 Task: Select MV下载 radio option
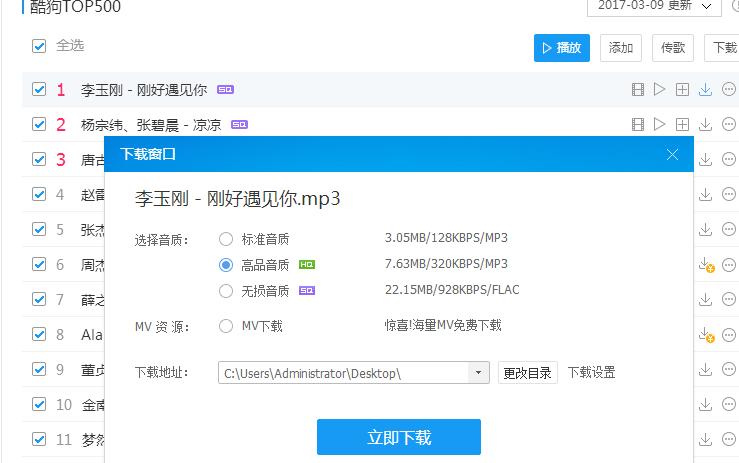226,326
